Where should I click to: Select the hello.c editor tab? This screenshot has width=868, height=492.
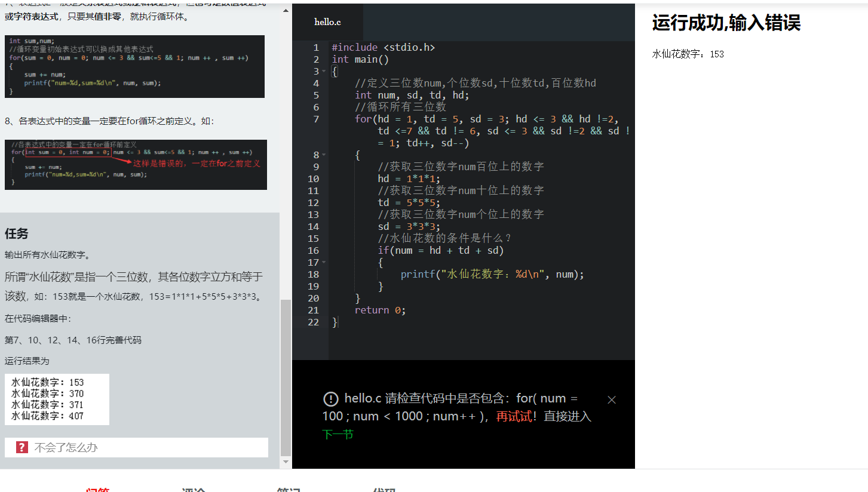coord(327,22)
